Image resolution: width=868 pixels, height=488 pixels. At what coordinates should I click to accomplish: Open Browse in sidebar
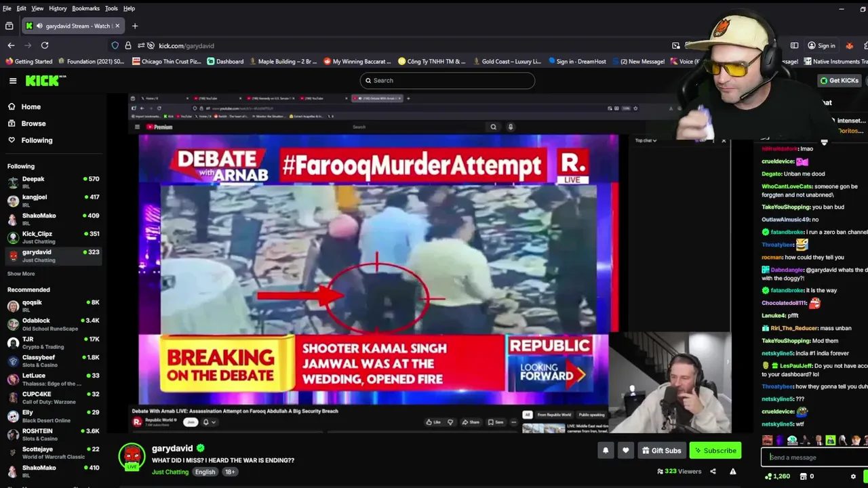coord(33,123)
